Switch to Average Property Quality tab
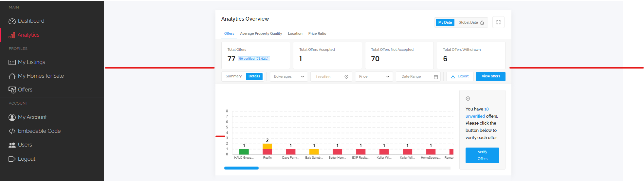This screenshot has width=644, height=181. coord(261,34)
